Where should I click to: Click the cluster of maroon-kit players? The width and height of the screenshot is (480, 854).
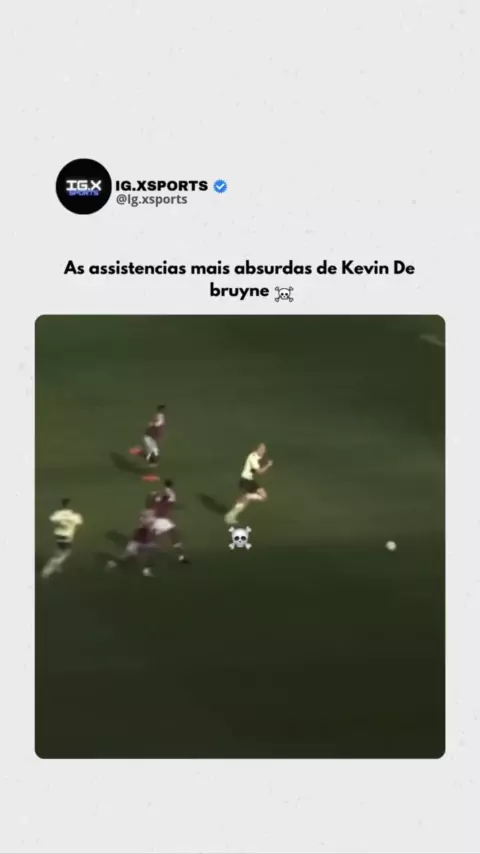tap(150, 527)
